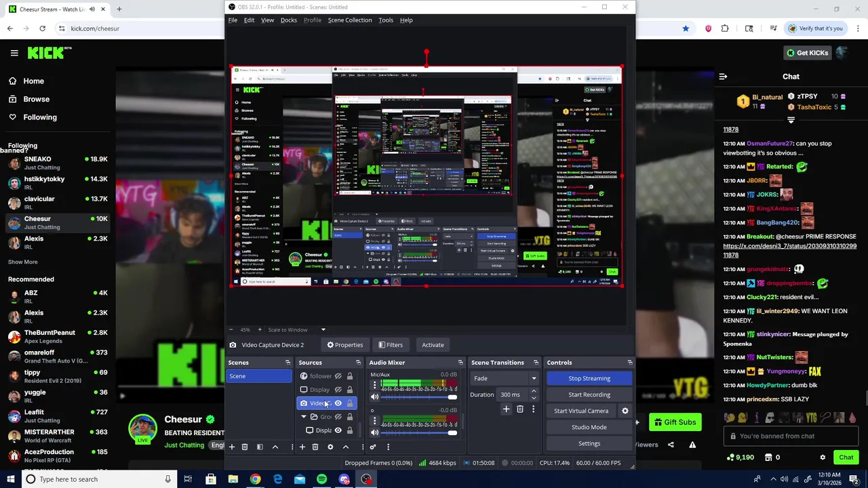868x488 pixels.
Task: Open Task View in Windows taskbar
Action: click(188, 479)
